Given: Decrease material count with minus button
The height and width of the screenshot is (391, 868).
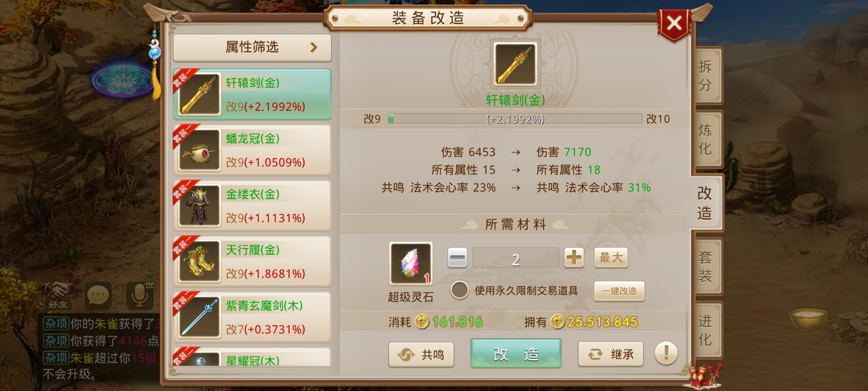Looking at the screenshot, I should click(457, 258).
